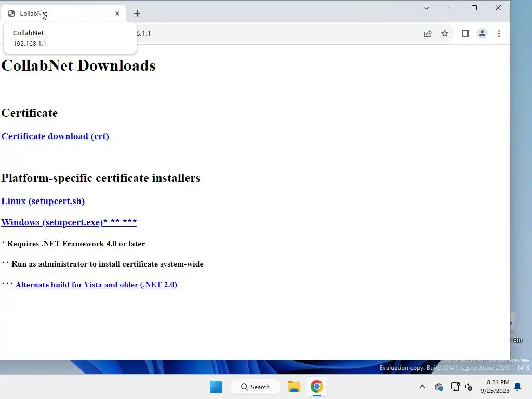Open the network display tray icon
The height and width of the screenshot is (399, 532).
[455, 387]
